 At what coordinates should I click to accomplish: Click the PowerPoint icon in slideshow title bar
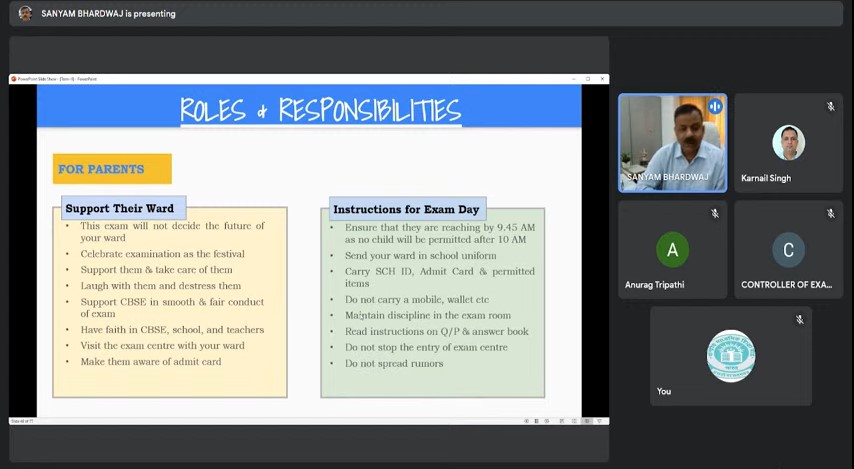tap(14, 79)
